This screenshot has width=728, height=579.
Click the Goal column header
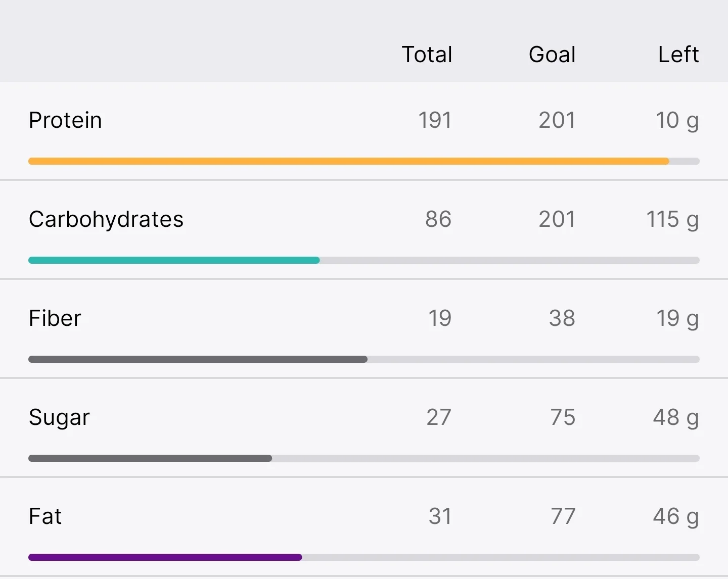552,55
